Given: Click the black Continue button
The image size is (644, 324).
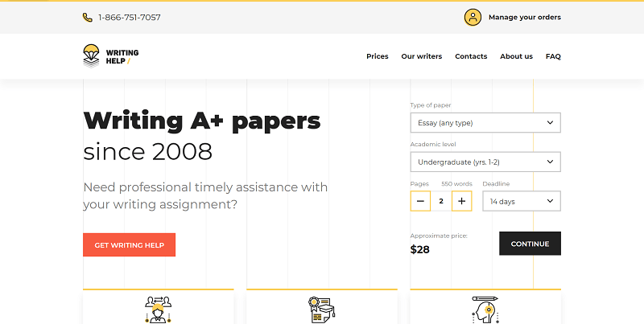Looking at the screenshot, I should tap(530, 244).
